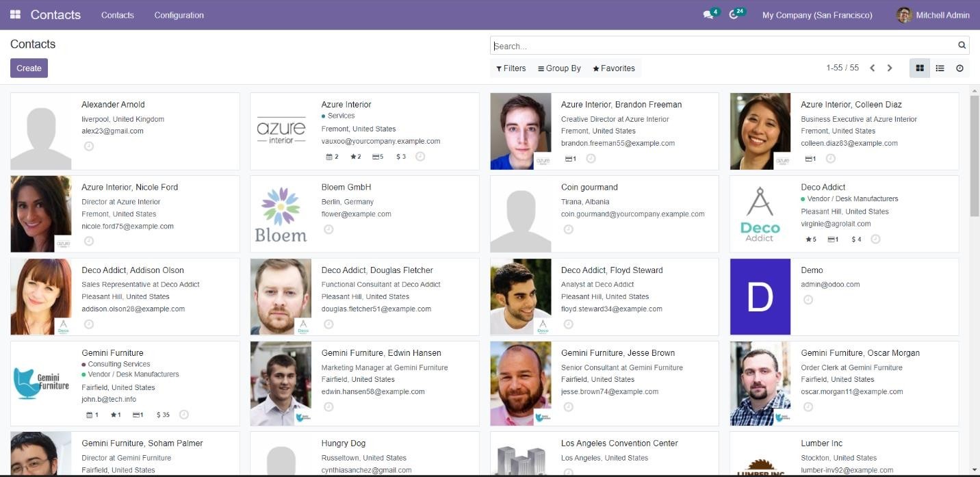The width and height of the screenshot is (980, 477).
Task: Click the Hungry Dog contact name
Action: [x=344, y=443]
